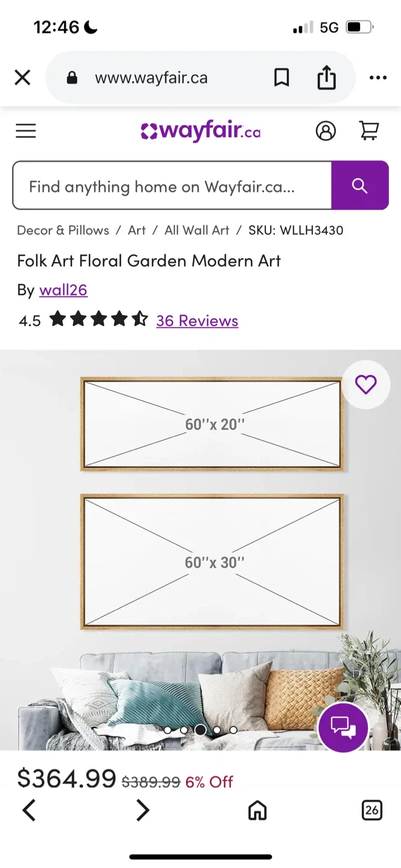View site security via the lock icon
Image resolution: width=401 pixels, height=868 pixels.
point(72,77)
